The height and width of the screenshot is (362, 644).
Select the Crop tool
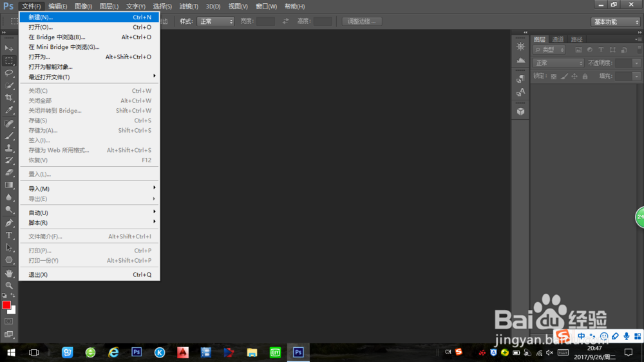[x=8, y=98]
